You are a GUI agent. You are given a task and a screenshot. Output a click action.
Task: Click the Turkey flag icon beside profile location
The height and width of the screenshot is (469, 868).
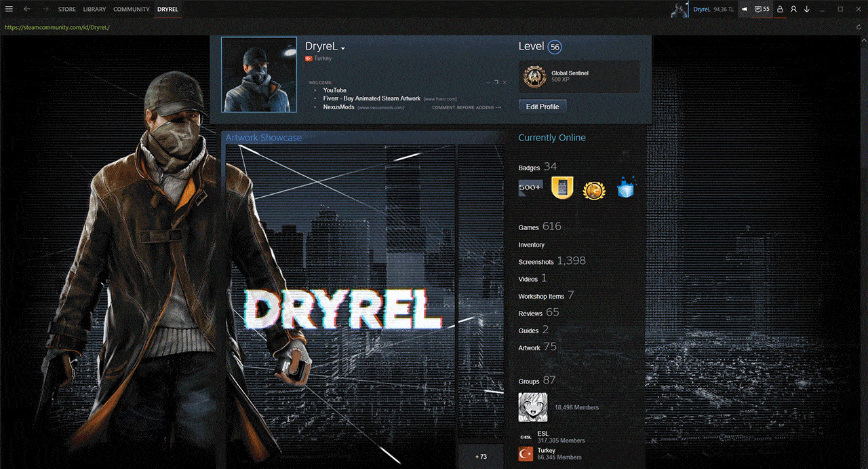point(309,58)
